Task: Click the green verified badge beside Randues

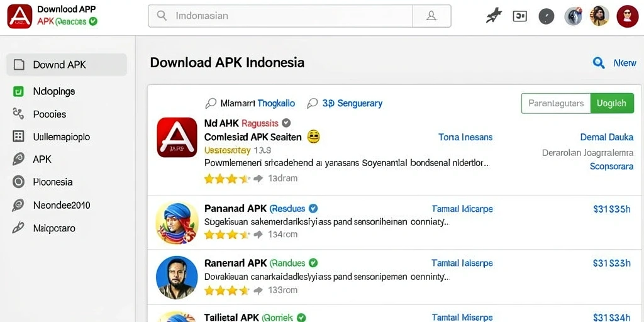Action: click(x=313, y=263)
